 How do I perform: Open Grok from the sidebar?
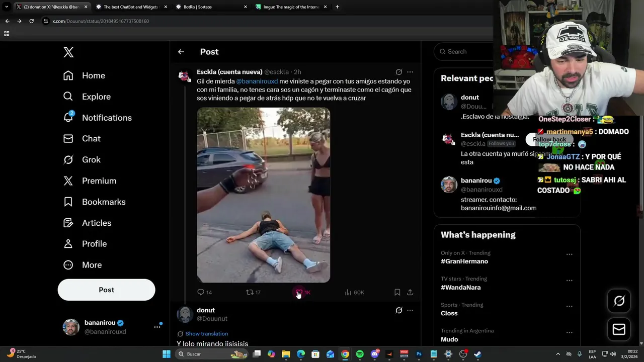coord(82,159)
